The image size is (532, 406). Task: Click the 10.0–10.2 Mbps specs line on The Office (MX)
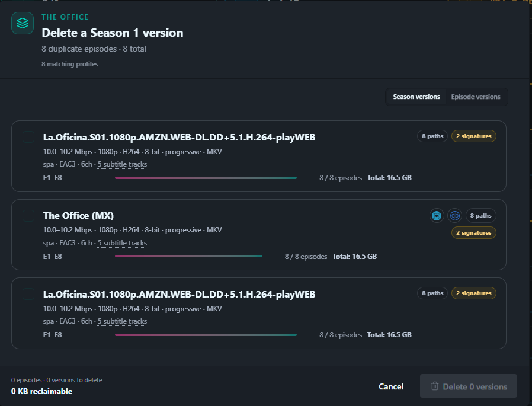pyautogui.click(x=132, y=230)
